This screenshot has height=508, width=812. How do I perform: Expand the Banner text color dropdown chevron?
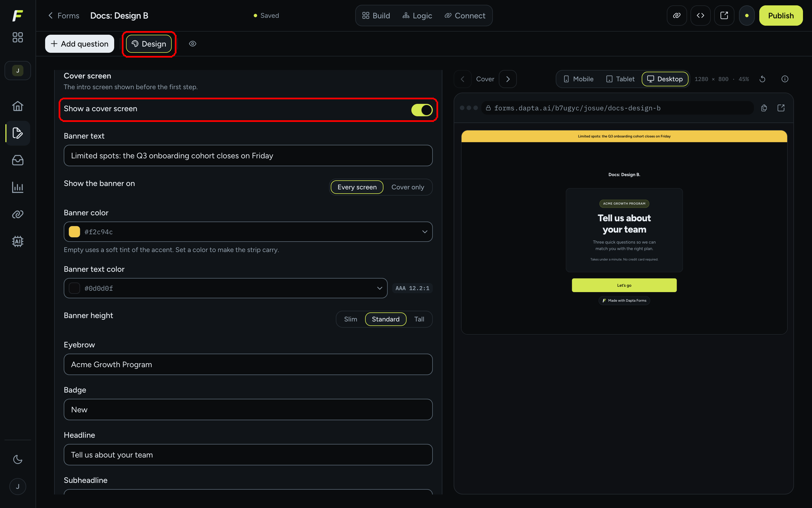379,288
